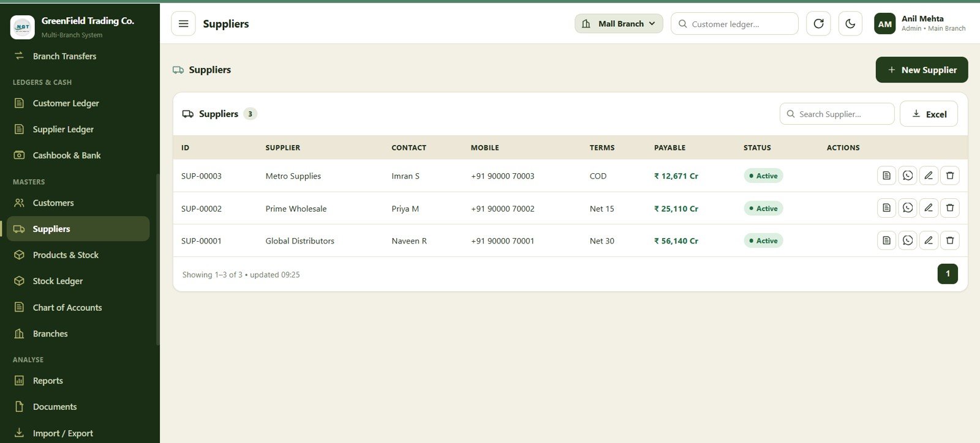Send WhatsApp message to Metro Supplies
The width and height of the screenshot is (980, 443).
coord(908,176)
